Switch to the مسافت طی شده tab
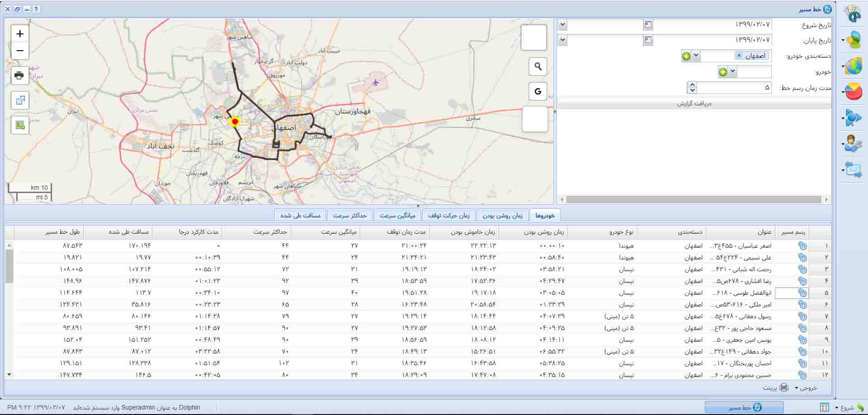This screenshot has width=868, height=415. [301, 215]
